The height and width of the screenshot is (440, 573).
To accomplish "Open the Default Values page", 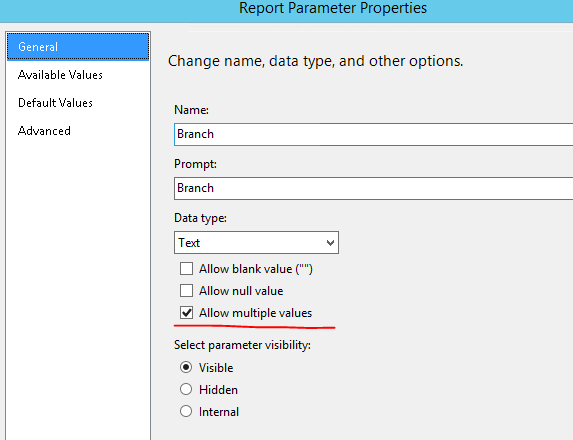I will coord(55,103).
